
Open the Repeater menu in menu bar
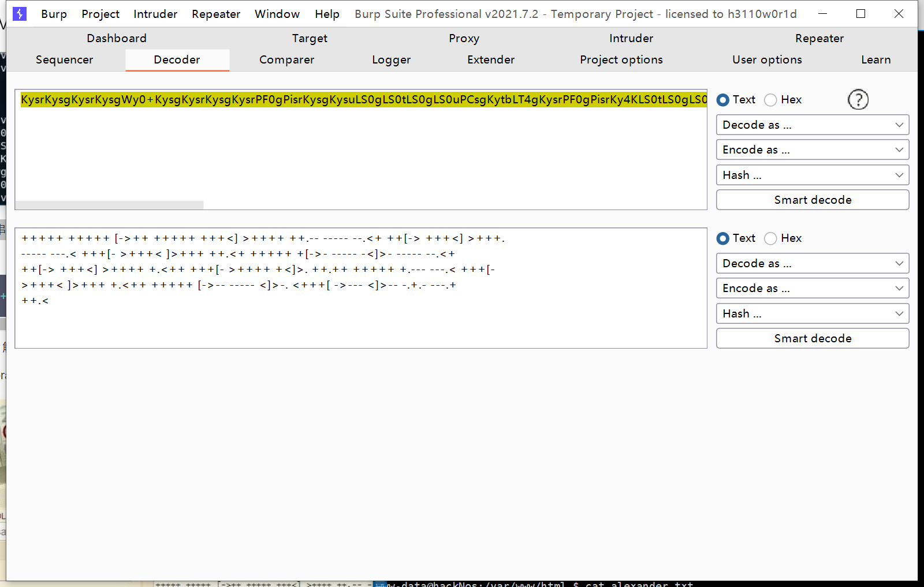click(x=216, y=14)
